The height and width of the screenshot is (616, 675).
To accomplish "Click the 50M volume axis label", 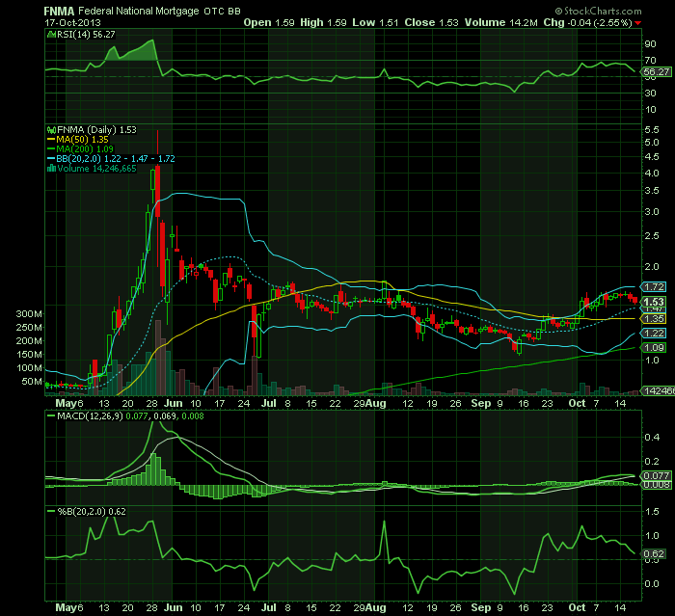I will tap(32, 382).
